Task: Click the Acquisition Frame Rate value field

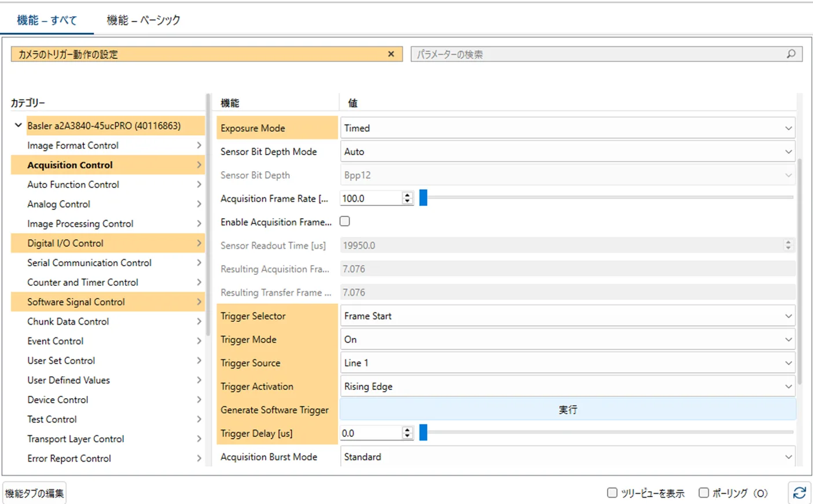Action: [371, 198]
